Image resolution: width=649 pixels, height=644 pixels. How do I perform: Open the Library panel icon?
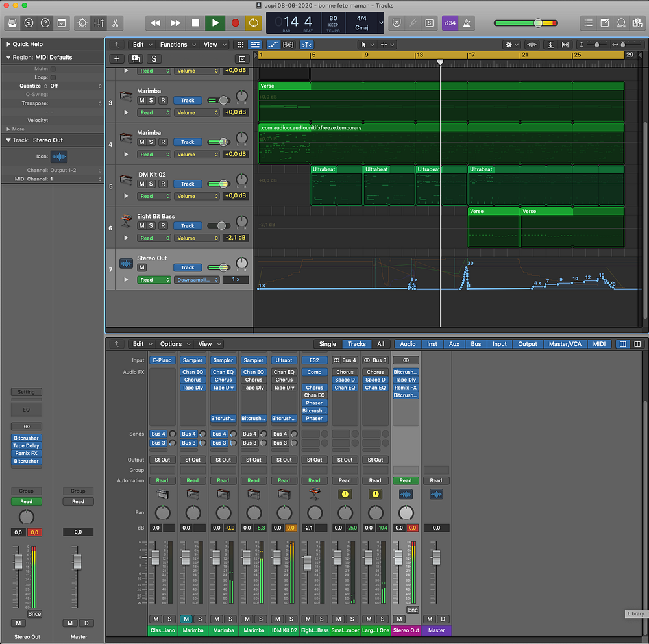pos(12,23)
